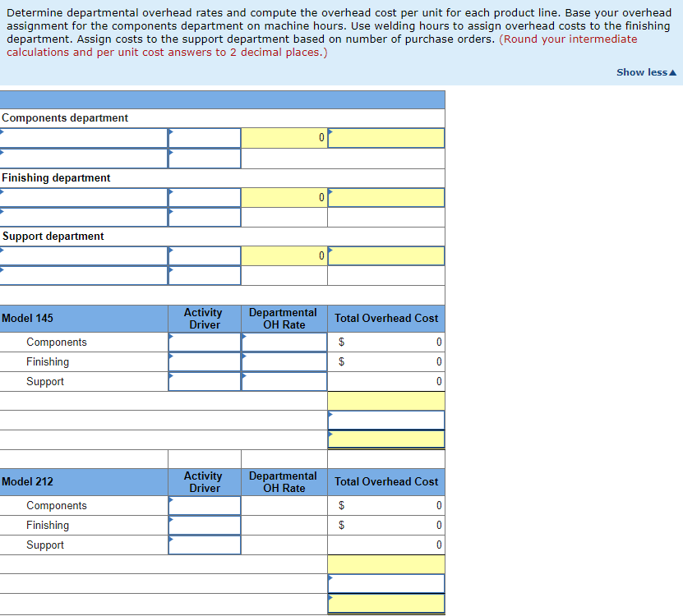Open first dropdown under Support department
The height and width of the screenshot is (616, 683).
tap(84, 256)
